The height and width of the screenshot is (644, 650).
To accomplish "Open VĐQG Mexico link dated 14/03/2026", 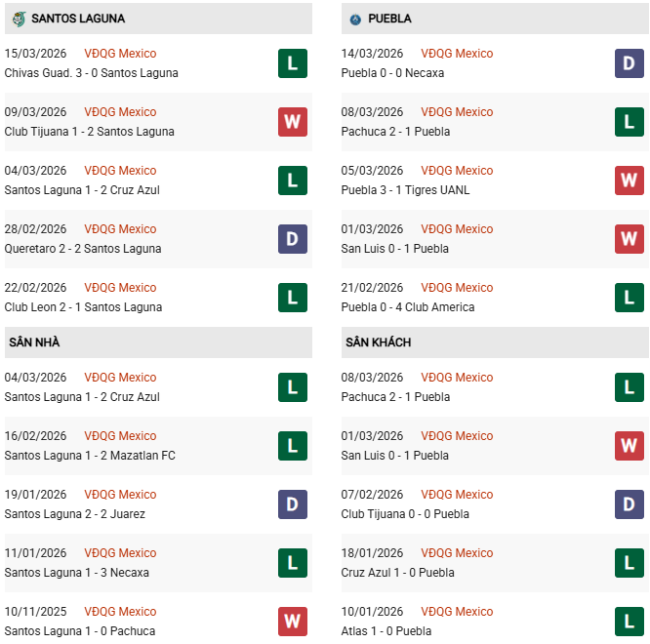I will pyautogui.click(x=457, y=54).
